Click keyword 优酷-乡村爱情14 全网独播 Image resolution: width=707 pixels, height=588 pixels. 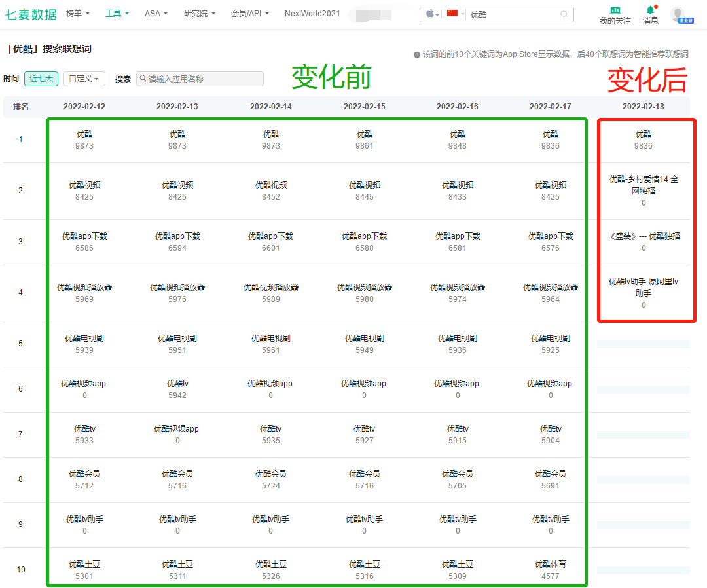click(x=644, y=185)
